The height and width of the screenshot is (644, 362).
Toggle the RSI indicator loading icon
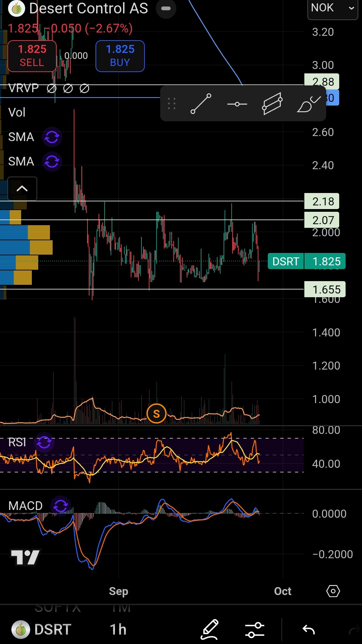point(44,442)
